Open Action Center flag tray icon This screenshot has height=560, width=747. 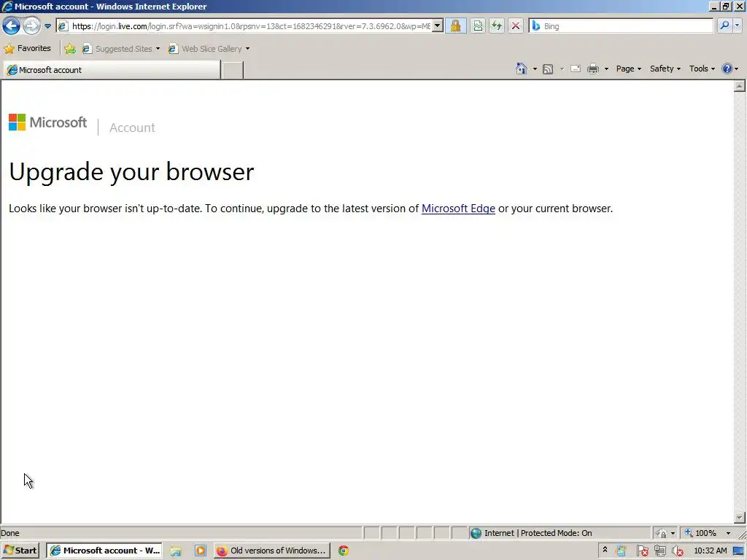click(642, 551)
